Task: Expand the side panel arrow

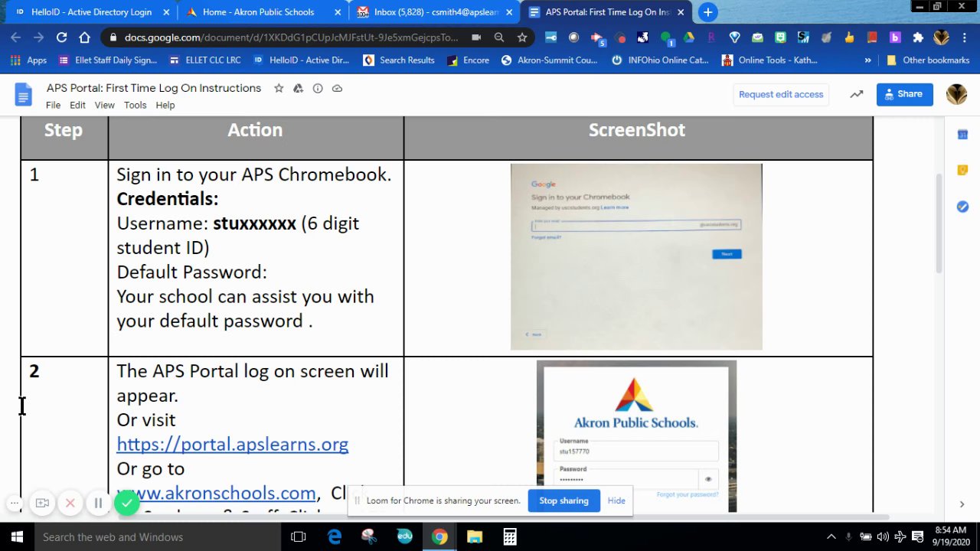Action: [x=962, y=504]
